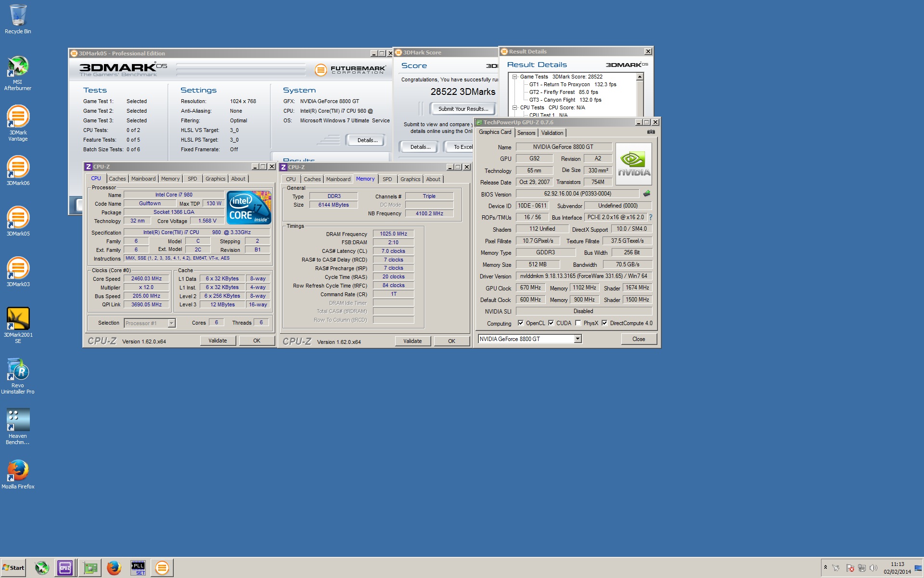This screenshot has width=924, height=578.
Task: Click Details button in 3DMark Score window
Action: (x=420, y=147)
